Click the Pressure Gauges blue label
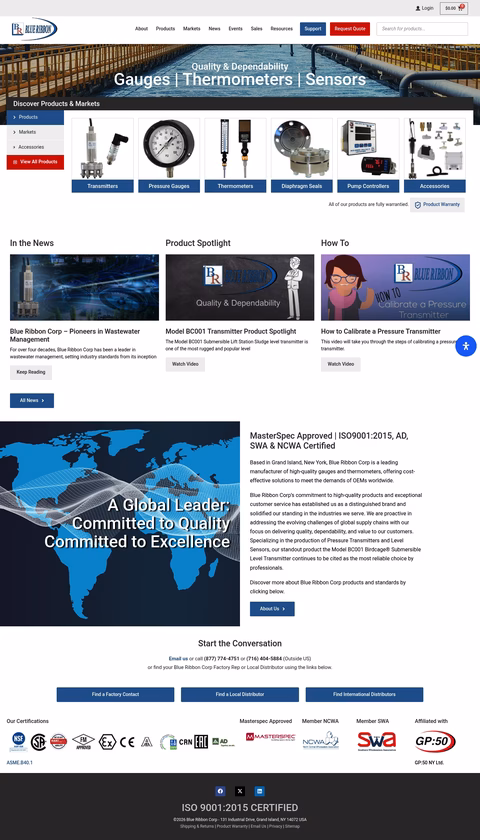 click(x=169, y=186)
